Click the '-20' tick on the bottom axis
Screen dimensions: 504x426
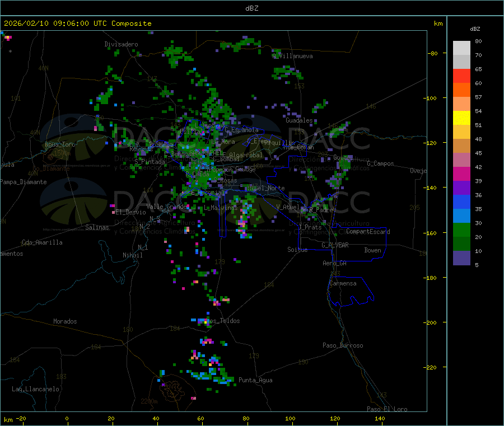coord(21,418)
